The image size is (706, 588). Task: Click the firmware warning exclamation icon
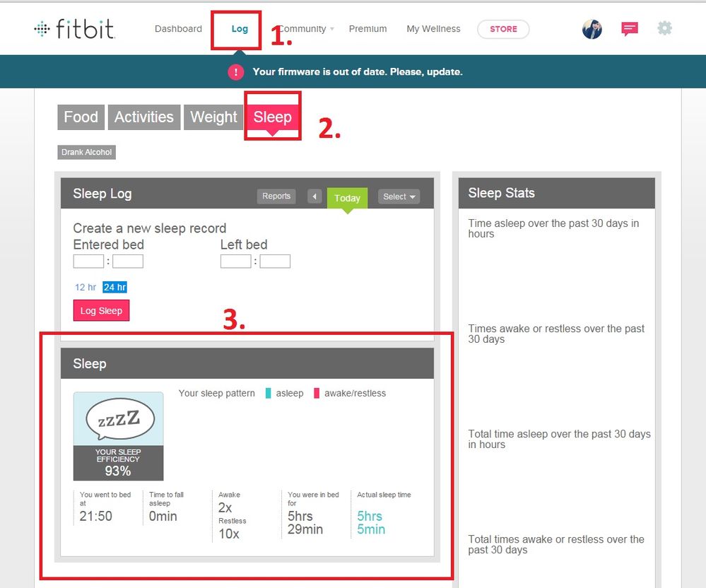236,71
